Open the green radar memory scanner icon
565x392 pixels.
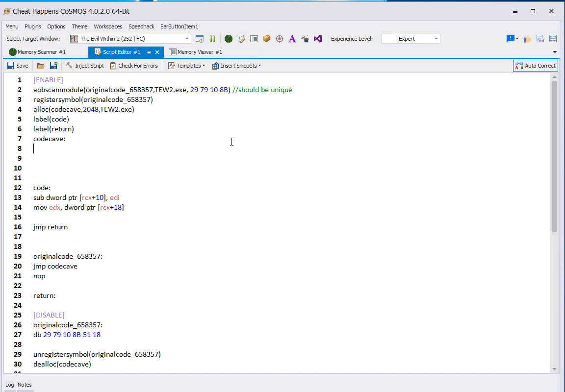coord(229,39)
